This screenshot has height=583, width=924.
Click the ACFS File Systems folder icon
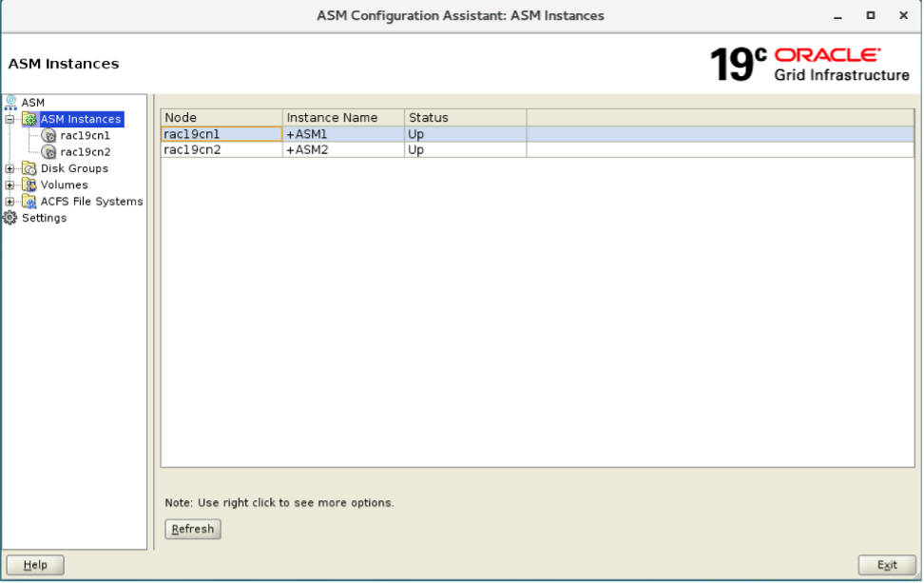point(29,202)
